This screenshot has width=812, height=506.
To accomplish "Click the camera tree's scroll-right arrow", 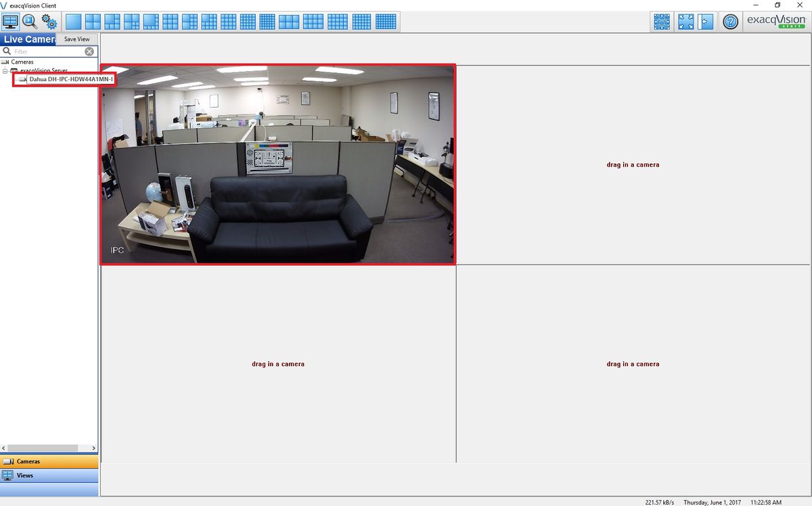I will [x=93, y=448].
